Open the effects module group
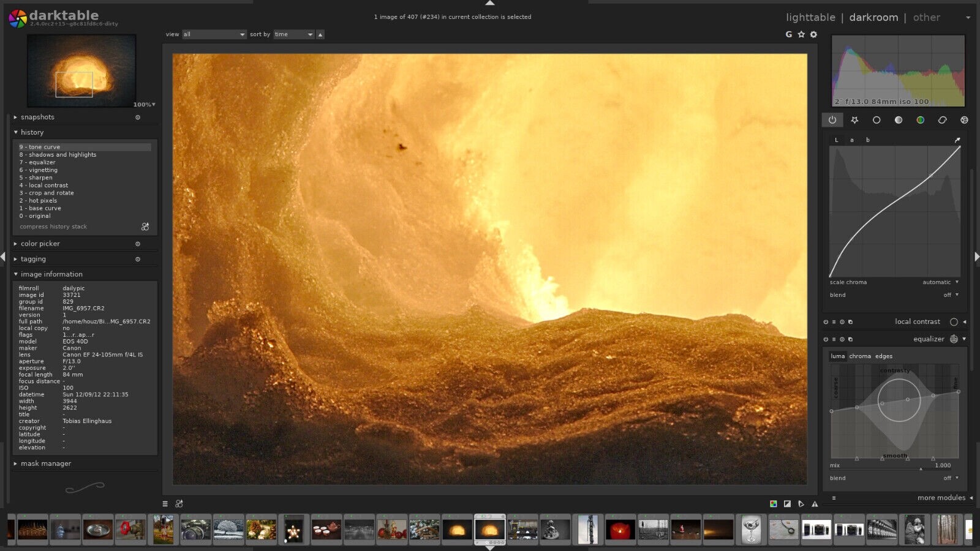Screen dimensions: 980x551 pyautogui.click(x=965, y=120)
